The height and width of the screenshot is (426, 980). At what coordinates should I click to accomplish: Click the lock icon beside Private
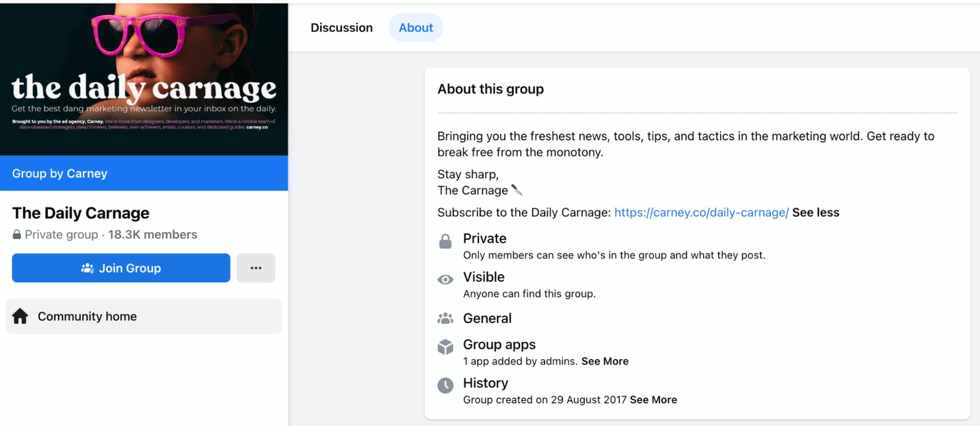point(445,242)
